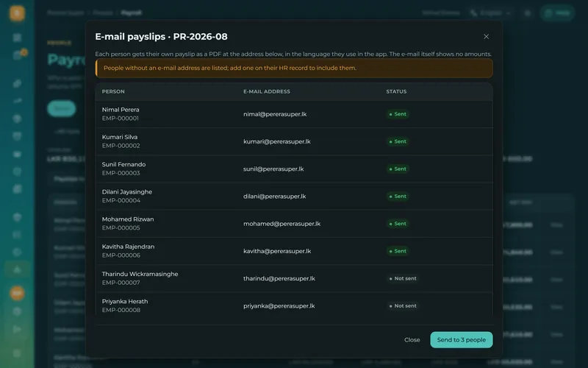
Task: Click the Sent badge for Sunil Fernando
Action: click(398, 169)
